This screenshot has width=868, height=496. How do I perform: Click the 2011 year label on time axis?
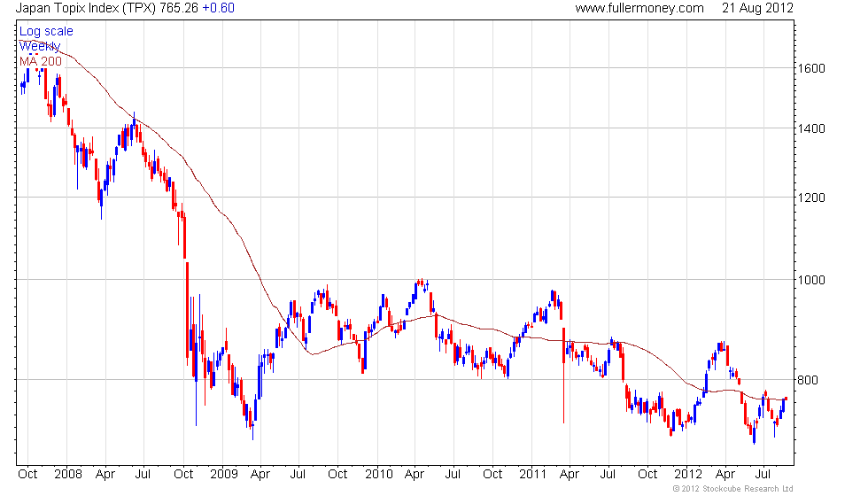click(532, 475)
